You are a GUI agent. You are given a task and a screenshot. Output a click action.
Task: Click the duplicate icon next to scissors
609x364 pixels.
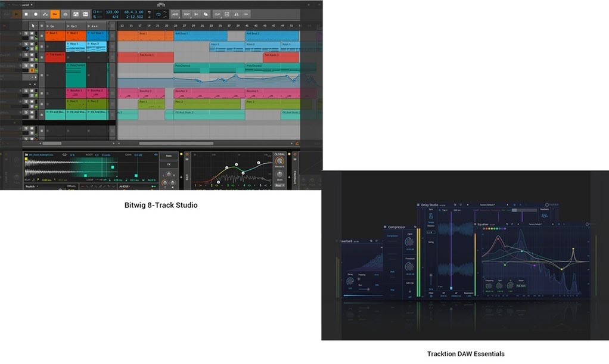206,14
